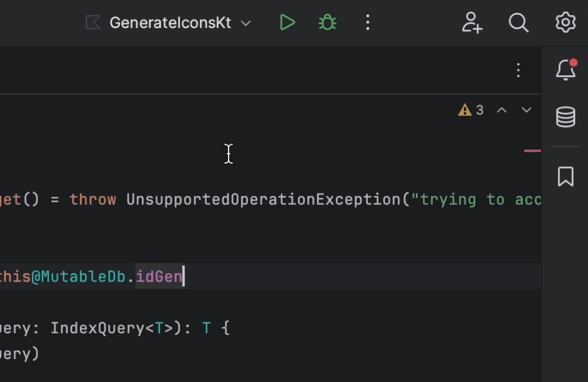This screenshot has height=382, width=588.
Task: Open IDE settings gear
Action: (565, 23)
